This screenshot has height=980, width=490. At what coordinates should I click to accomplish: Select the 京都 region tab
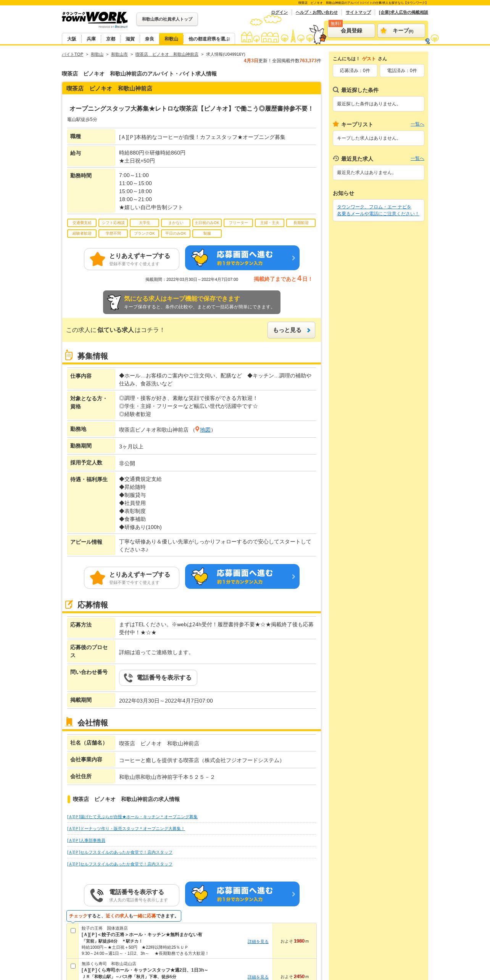111,39
